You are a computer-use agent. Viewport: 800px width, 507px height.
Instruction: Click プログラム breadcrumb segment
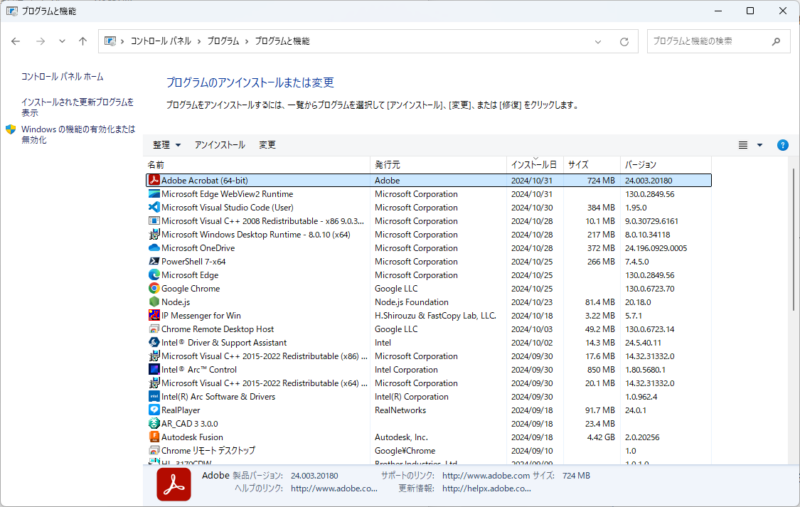tap(223, 41)
